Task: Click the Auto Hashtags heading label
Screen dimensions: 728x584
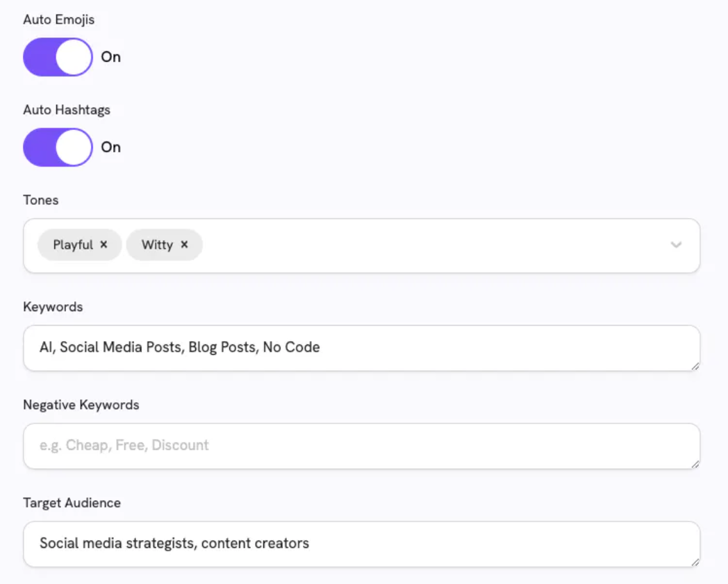Action: pos(67,110)
